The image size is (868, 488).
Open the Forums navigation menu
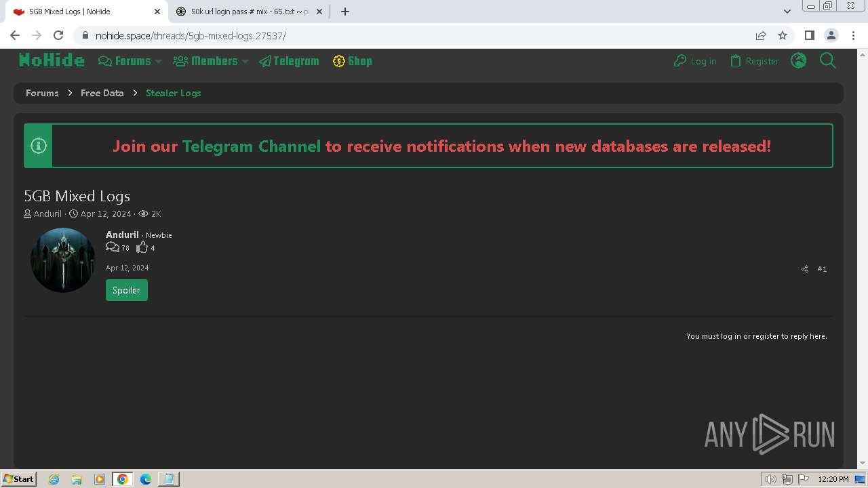point(125,61)
